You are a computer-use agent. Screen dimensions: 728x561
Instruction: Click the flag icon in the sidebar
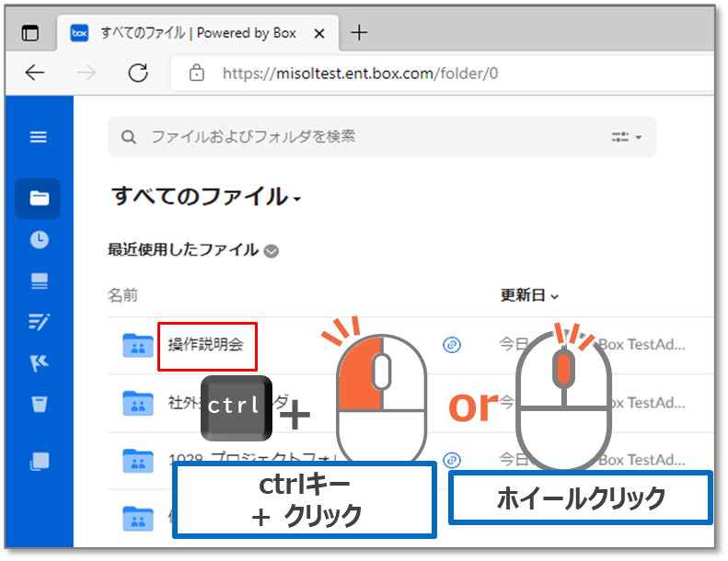click(39, 362)
